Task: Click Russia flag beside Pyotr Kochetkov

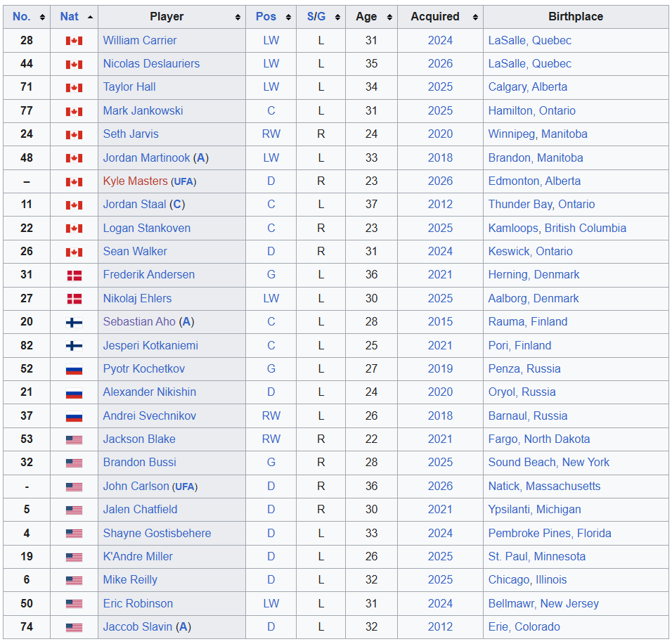Action: pyautogui.click(x=74, y=369)
